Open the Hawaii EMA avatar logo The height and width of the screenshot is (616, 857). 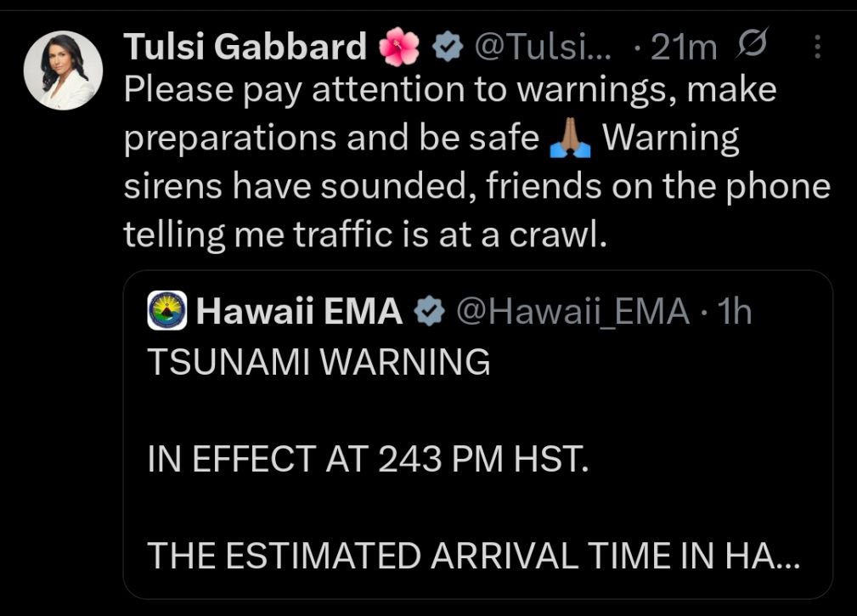tap(167, 310)
